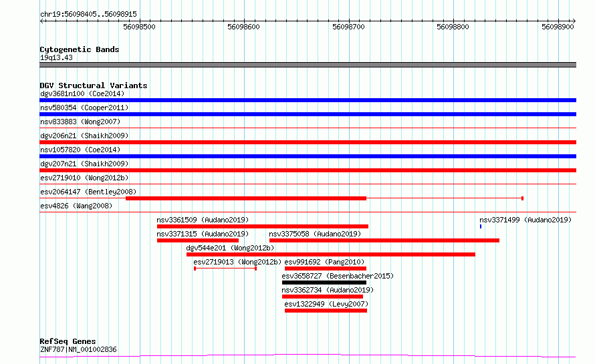Click the dgv3681n100 (Coe2014) variant label
595x364 pixels.
pos(82,94)
